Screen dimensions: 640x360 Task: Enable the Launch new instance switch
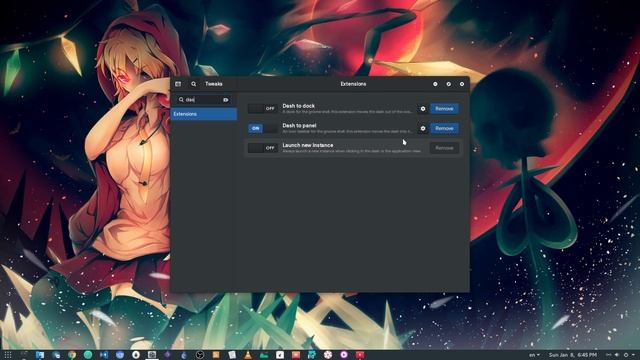tap(263, 148)
